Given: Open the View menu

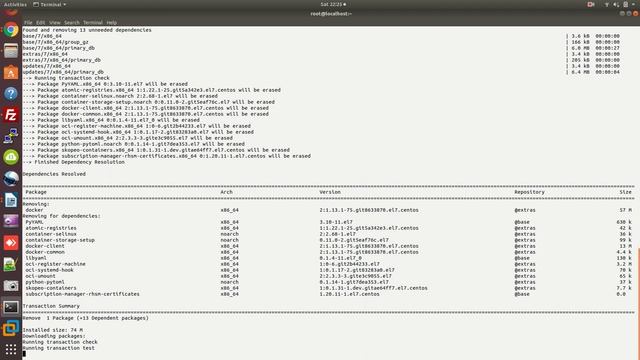Looking at the screenshot, I should tap(55, 22).
